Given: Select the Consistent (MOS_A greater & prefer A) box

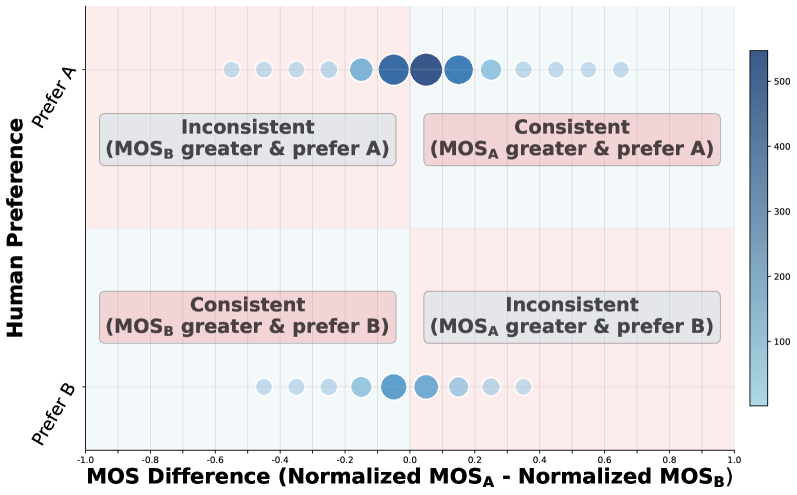Looking at the screenshot, I should point(571,139).
